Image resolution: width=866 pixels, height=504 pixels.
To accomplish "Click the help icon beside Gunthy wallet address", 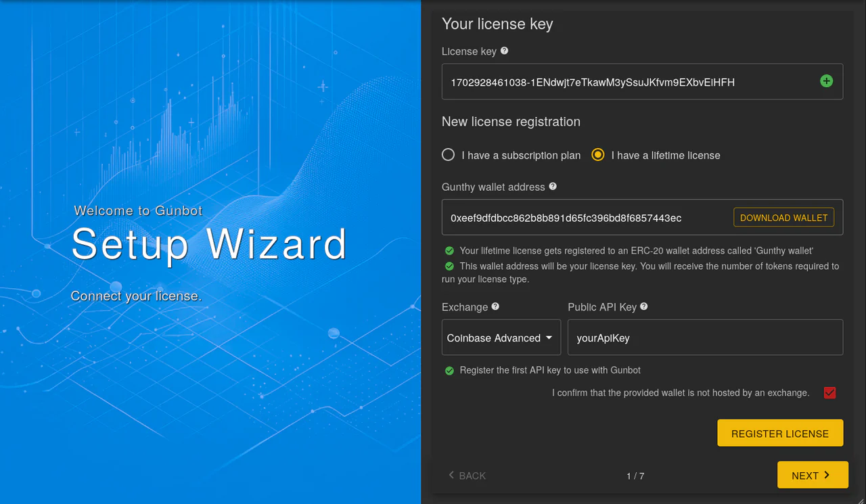I will click(553, 186).
